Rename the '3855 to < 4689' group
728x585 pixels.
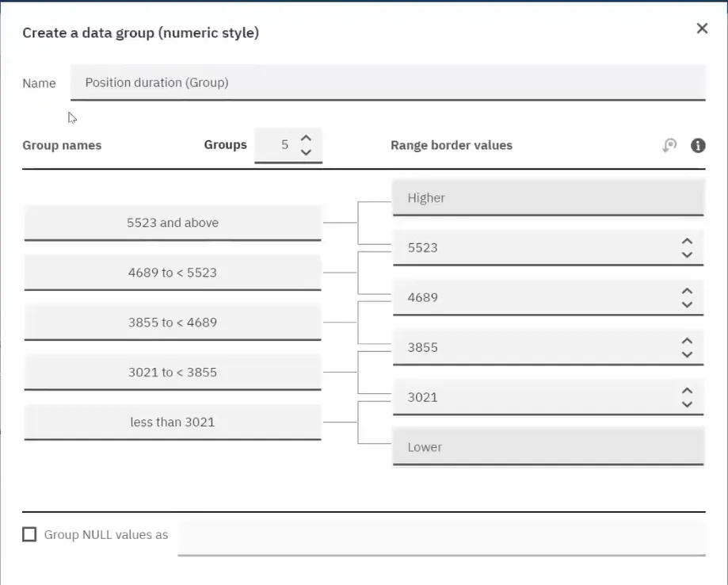pyautogui.click(x=173, y=322)
